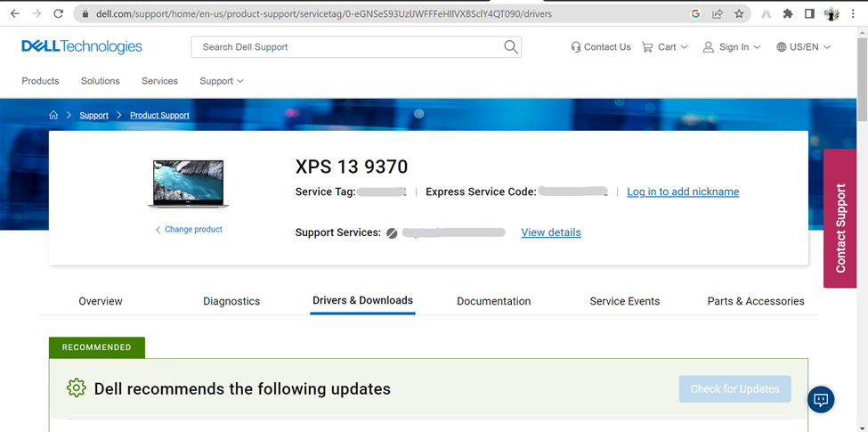
Task: Click the Dell Technologies logo
Action: coord(82,47)
